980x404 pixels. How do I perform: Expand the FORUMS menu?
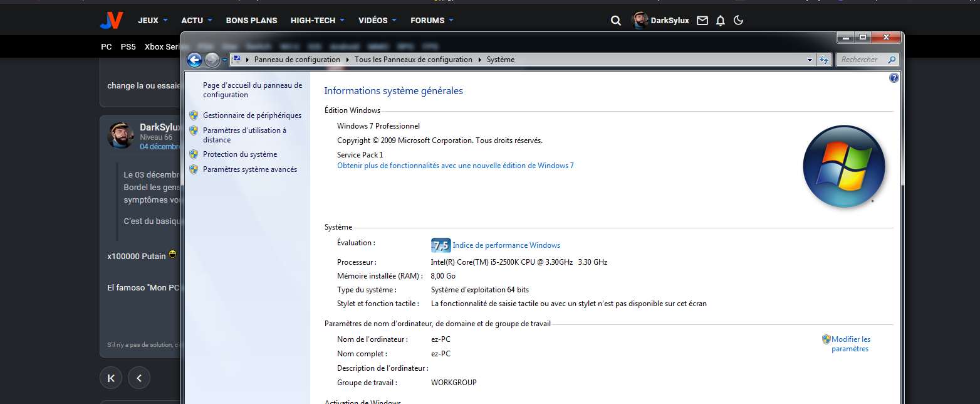[x=432, y=20]
